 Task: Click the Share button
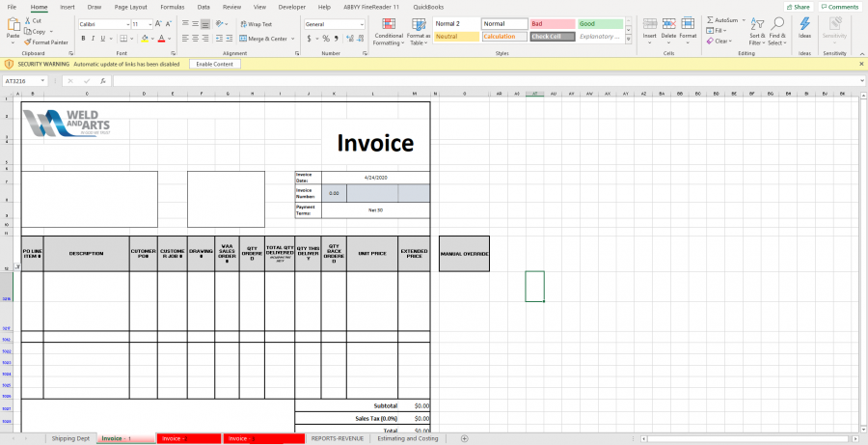pyautogui.click(x=798, y=7)
